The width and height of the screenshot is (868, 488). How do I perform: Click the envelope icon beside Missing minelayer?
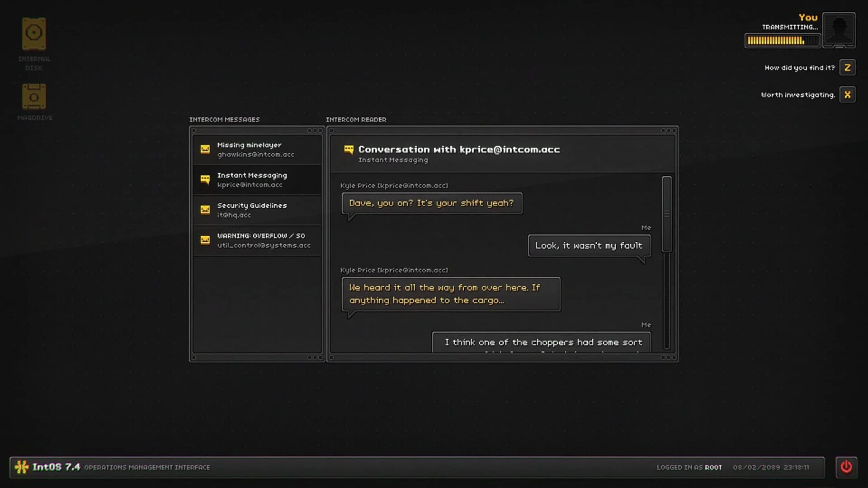pyautogui.click(x=205, y=149)
